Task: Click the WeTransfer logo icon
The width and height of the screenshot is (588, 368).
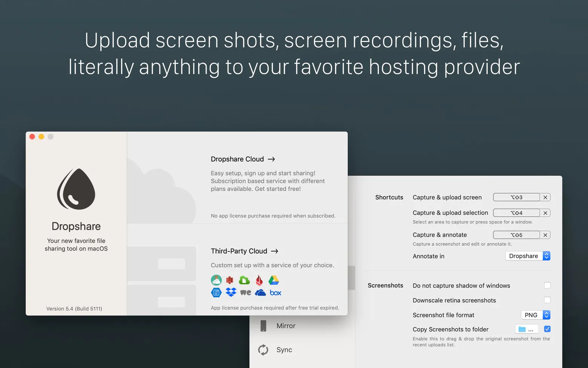Action: point(246,293)
